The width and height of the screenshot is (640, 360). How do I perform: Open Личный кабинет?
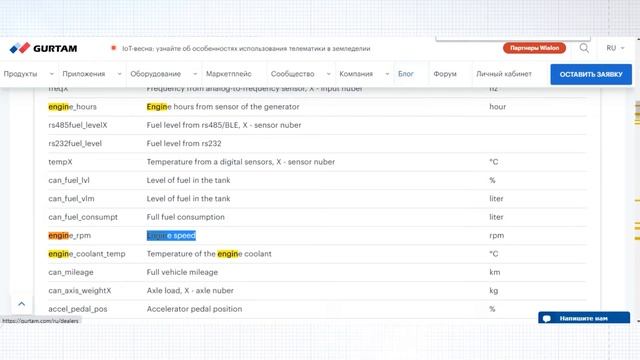[504, 74]
